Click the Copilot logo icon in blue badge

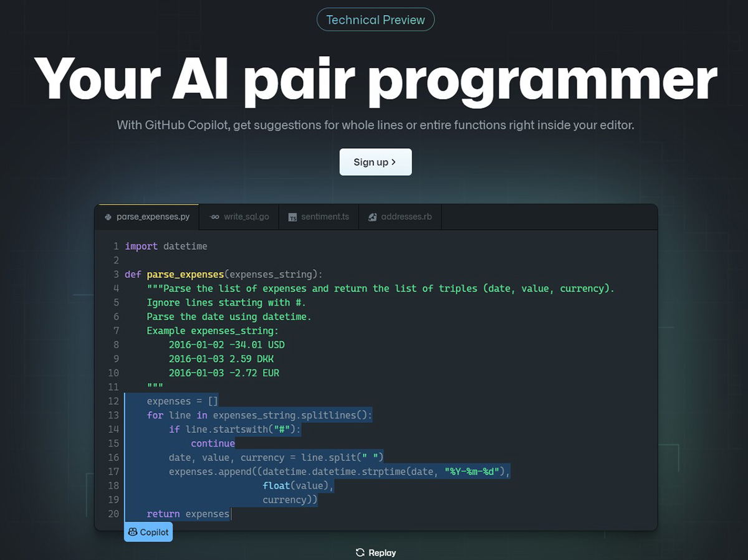(x=133, y=532)
